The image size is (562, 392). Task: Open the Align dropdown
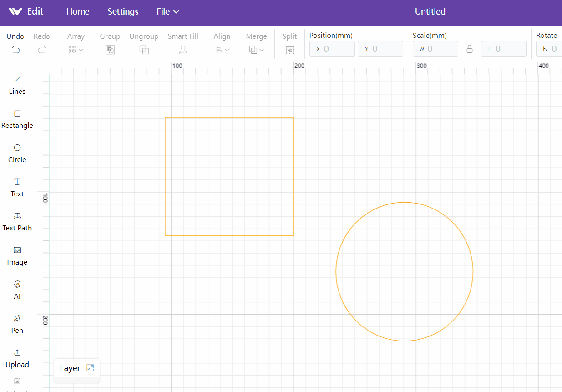pos(223,50)
